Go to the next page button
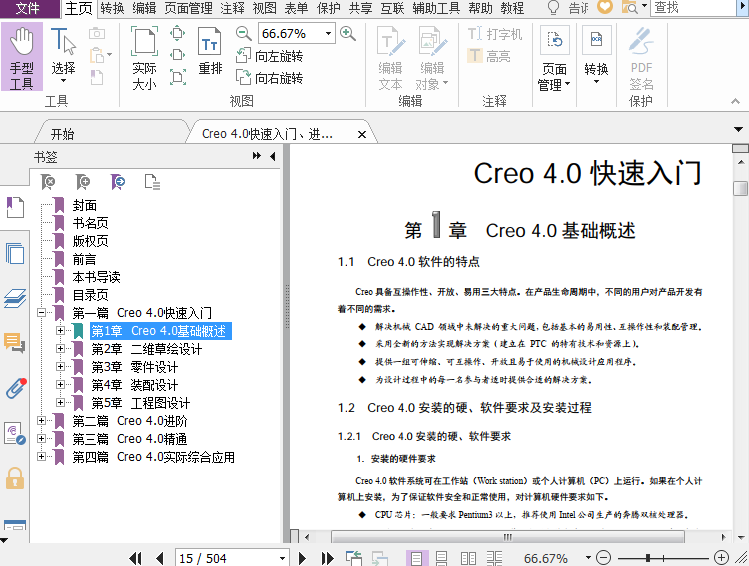The height and width of the screenshot is (566, 749). pos(302,558)
